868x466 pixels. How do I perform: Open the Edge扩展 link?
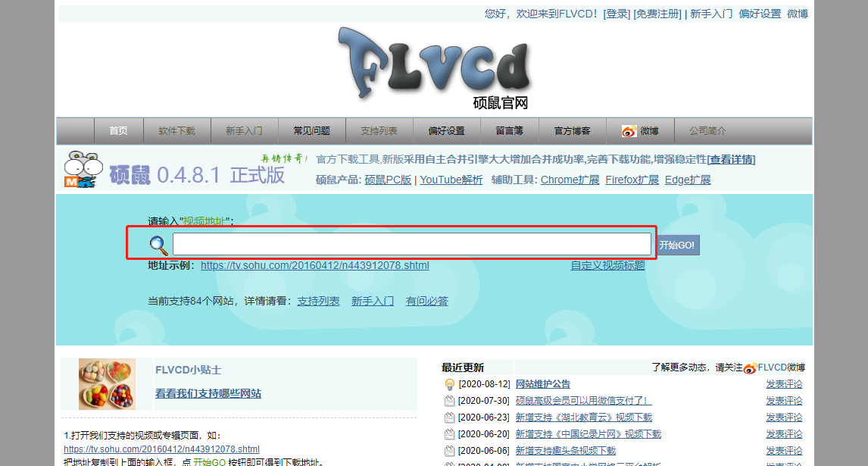688,180
